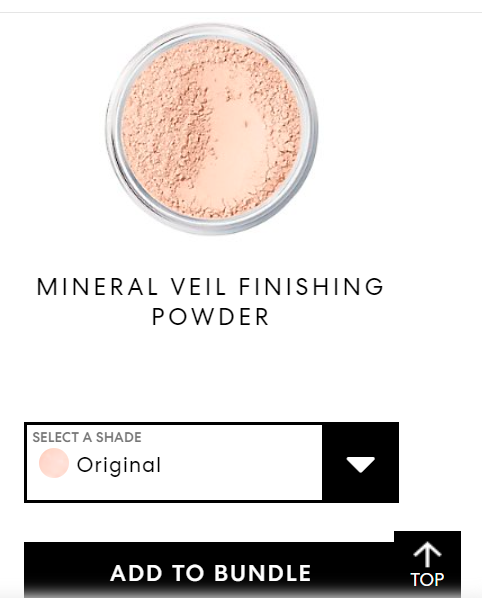Jump to page top with TOP button
482x609 pixels.
(427, 564)
